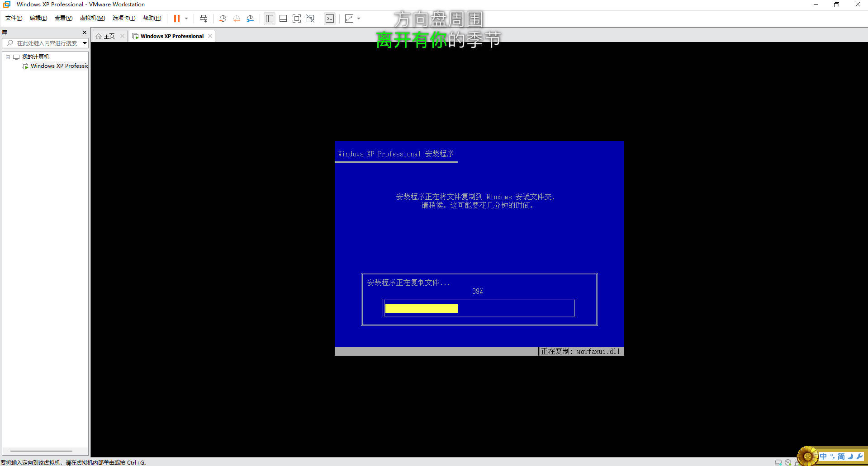868x466 pixels.
Task: Open the 虚拟机(M) menu
Action: point(92,18)
